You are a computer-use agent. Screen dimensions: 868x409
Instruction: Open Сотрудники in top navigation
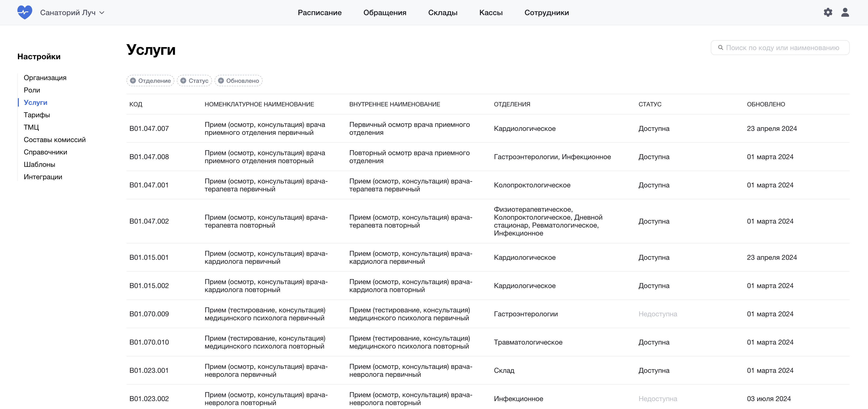(x=546, y=13)
